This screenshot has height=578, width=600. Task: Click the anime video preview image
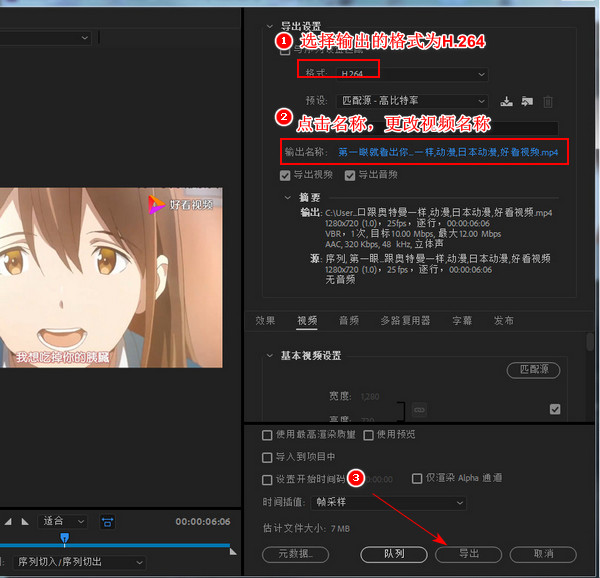coord(111,277)
